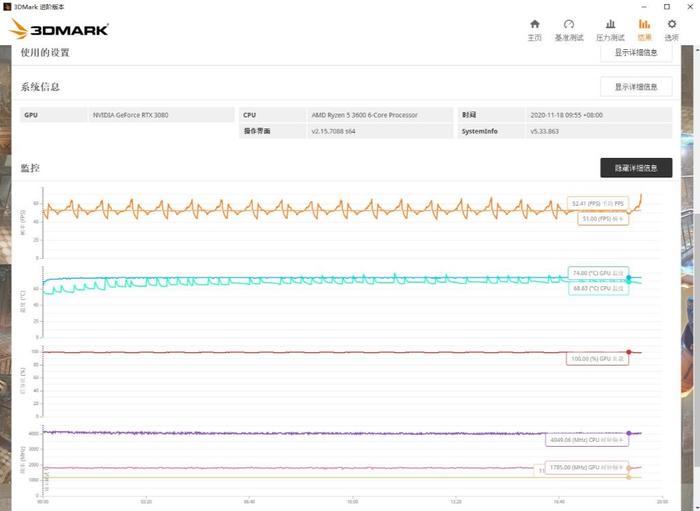Select the version v2.15.7088 s64 value
Image resolution: width=700 pixels, height=511 pixels.
333,131
